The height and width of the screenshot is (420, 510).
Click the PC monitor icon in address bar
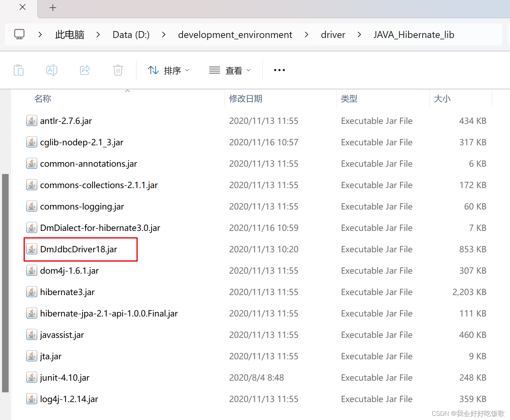point(19,35)
